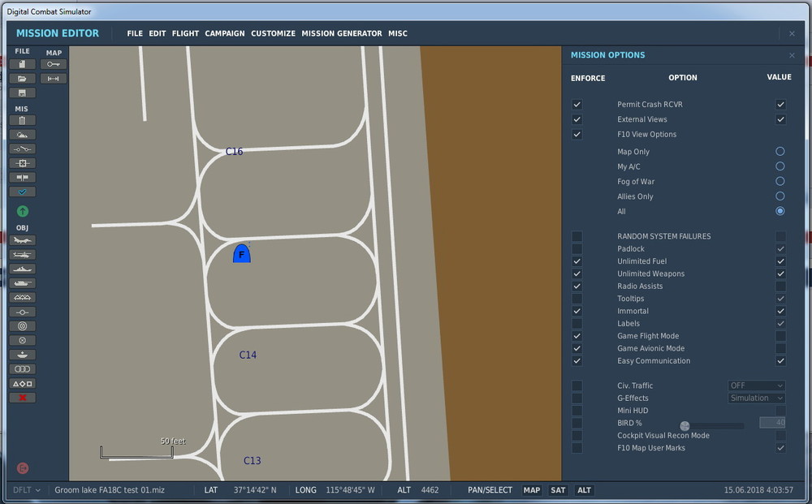Close the Mission Options panel
The image size is (812, 504).
coord(792,55)
